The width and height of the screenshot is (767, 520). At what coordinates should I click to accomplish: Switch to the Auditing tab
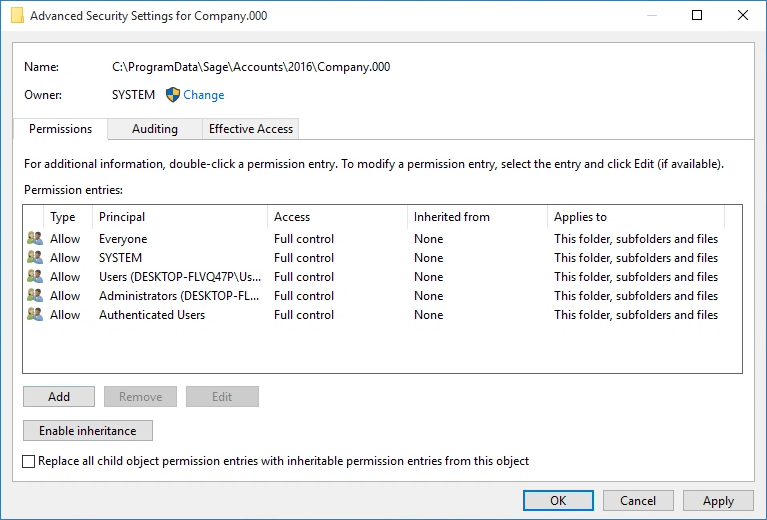[155, 129]
